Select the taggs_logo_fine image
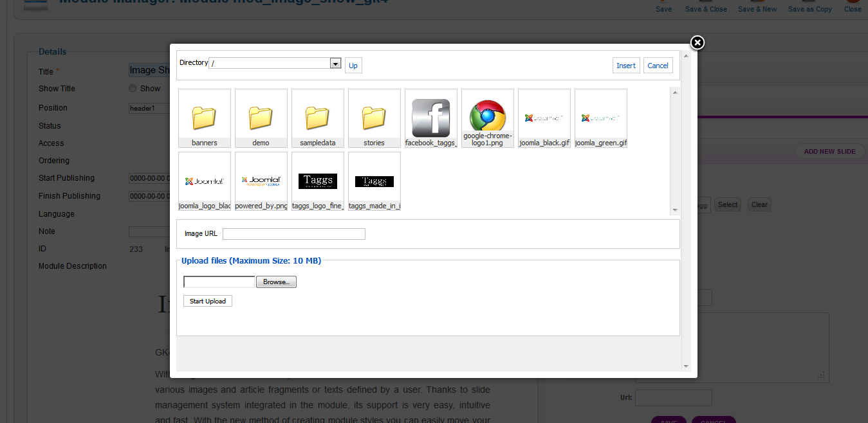The width and height of the screenshot is (868, 423). click(317, 181)
